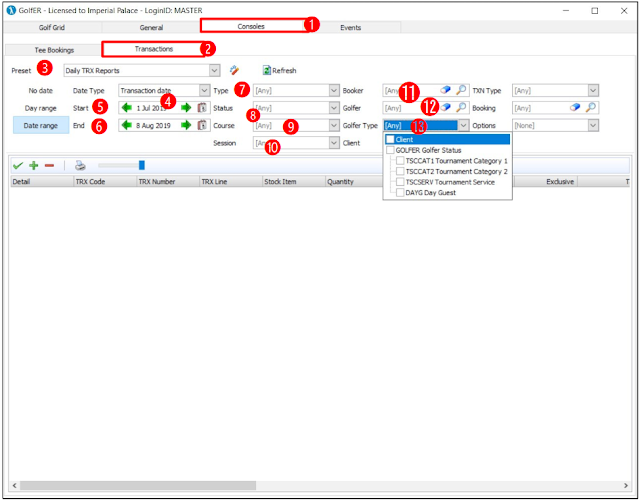Tick the Client checkbox in Golfer Type list
The width and height of the screenshot is (640, 500).
(390, 140)
